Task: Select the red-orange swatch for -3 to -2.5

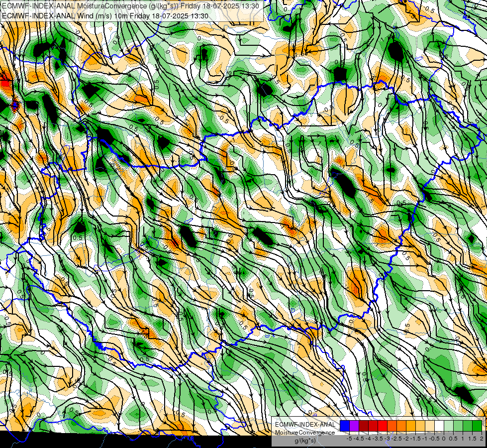Action: coord(392,426)
